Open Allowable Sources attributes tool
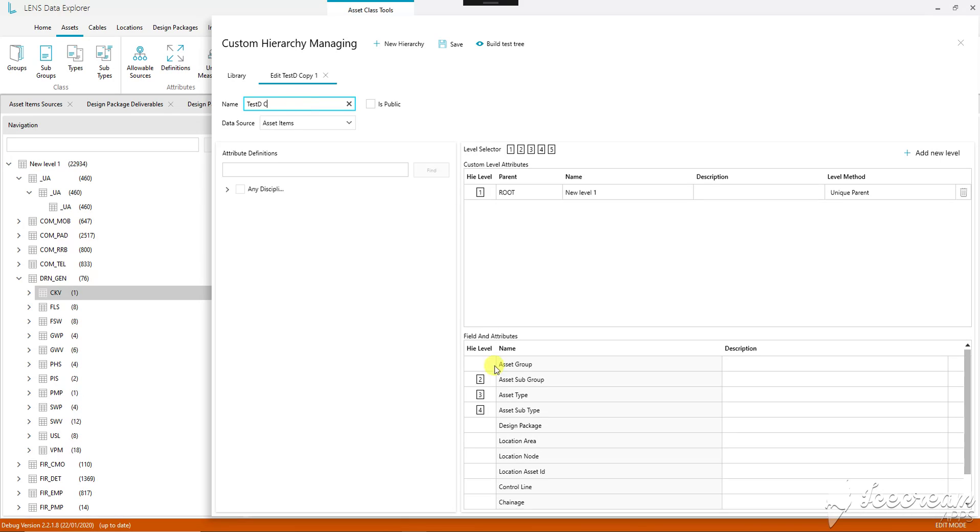Screen dimensions: 980x532 coord(140,61)
